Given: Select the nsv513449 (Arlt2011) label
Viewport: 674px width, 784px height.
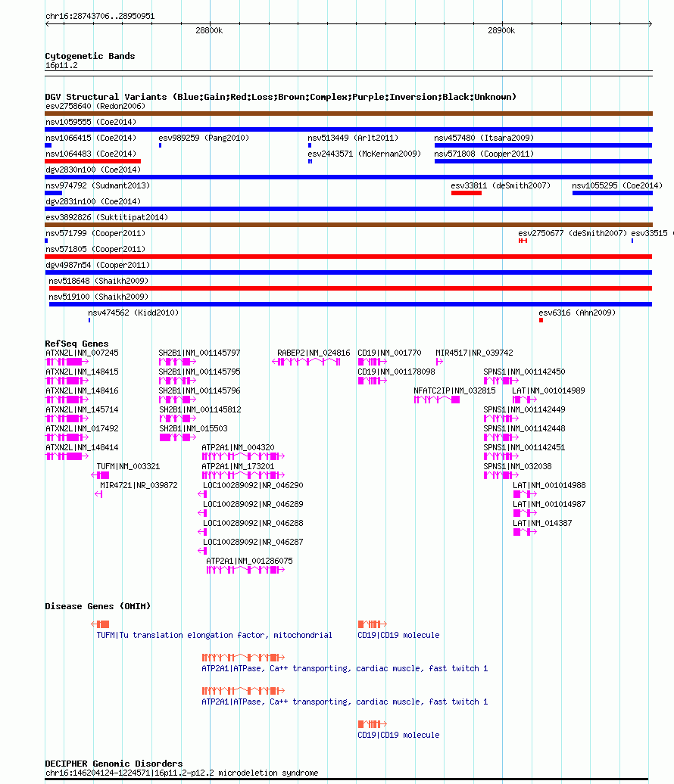Looking at the screenshot, I should [x=353, y=138].
